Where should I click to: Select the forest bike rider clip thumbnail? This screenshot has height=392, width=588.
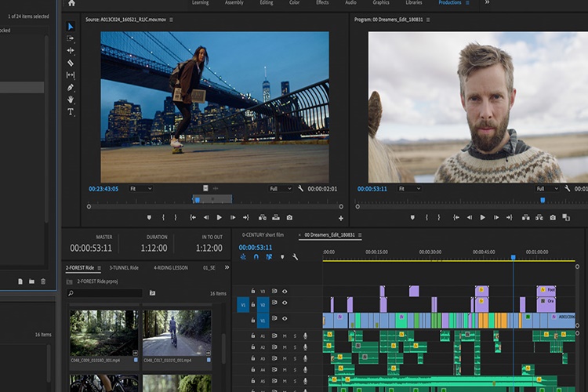tap(176, 332)
